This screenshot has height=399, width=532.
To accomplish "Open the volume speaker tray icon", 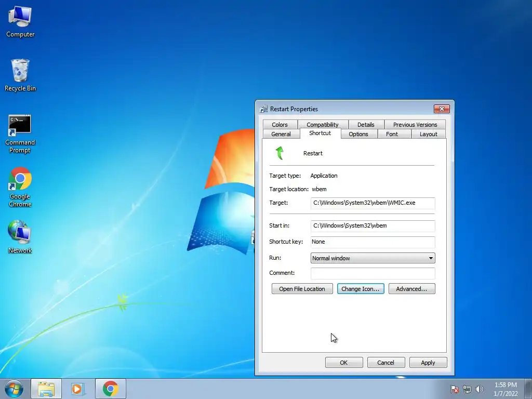I will (x=480, y=389).
